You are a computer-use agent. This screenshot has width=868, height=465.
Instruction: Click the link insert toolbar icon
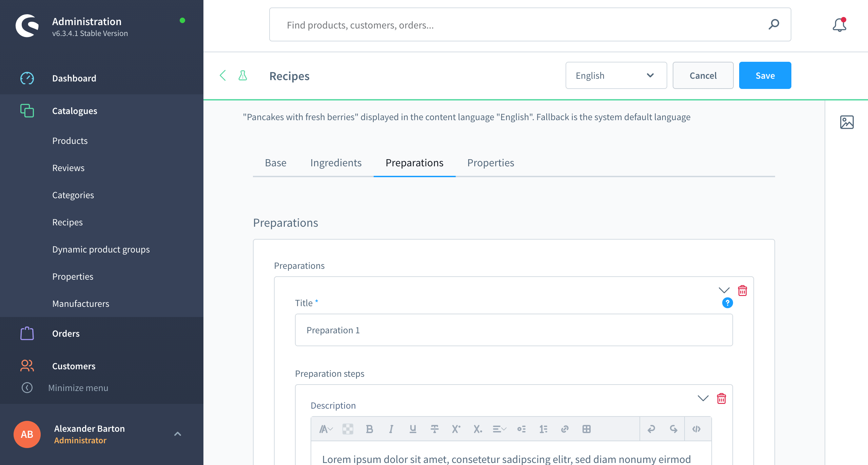point(565,429)
